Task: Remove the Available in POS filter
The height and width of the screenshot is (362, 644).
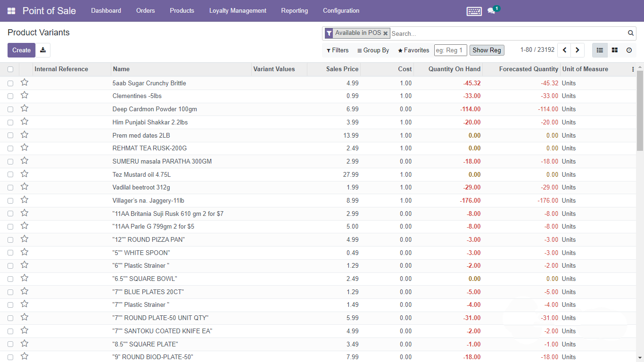Action: 385,33
